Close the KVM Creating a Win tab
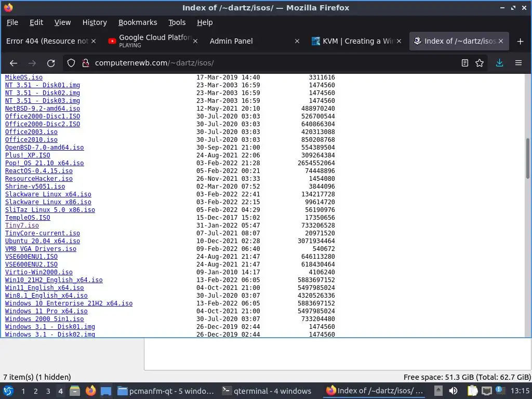Screen dimensions: 532x399 [x=399, y=41]
